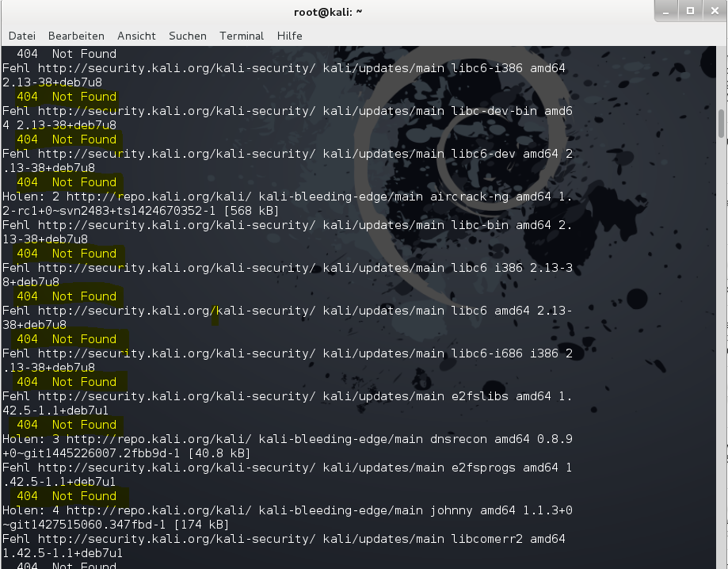The width and height of the screenshot is (728, 569).
Task: Click the '[568 kB]' size text
Action: pyautogui.click(x=251, y=211)
